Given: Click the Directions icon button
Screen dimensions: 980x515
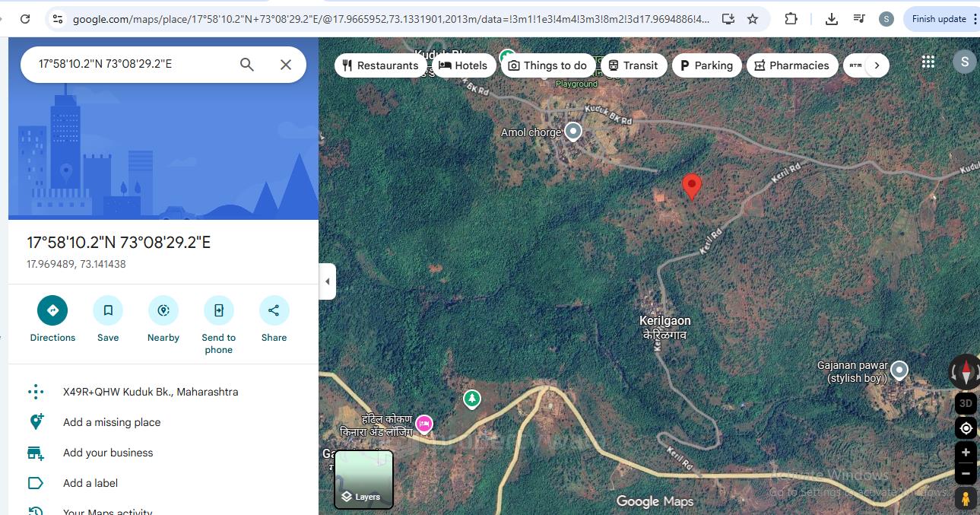Looking at the screenshot, I should (x=52, y=310).
